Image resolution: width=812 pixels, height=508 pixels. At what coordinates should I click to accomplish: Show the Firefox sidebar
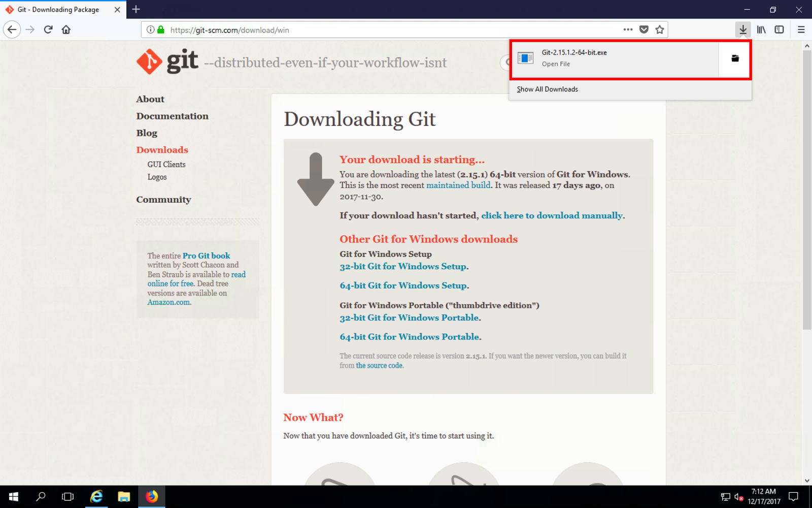[779, 29]
